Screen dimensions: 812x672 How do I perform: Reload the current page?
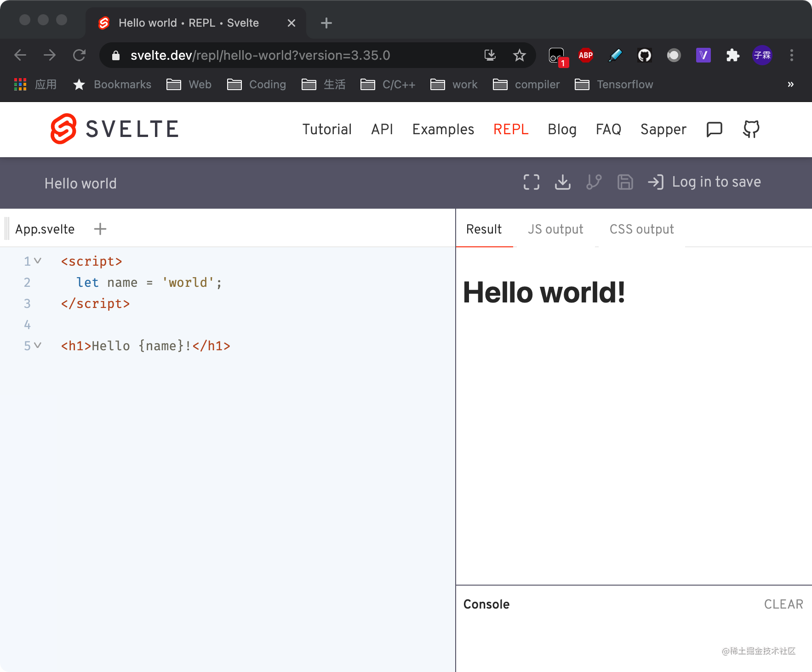79,55
